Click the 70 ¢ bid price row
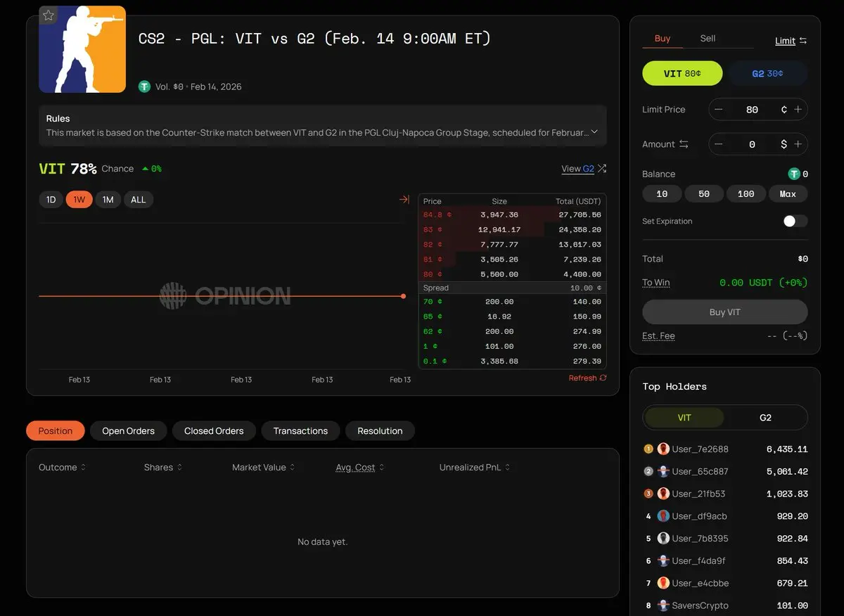Viewport: 844px width, 616px height. point(512,302)
